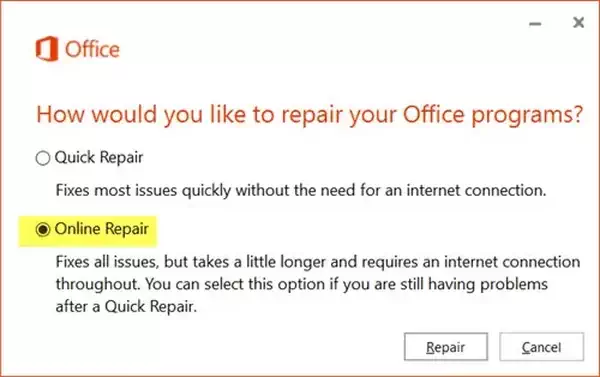The width and height of the screenshot is (600, 377).
Task: Close the Office repair dialog
Action: 578,23
